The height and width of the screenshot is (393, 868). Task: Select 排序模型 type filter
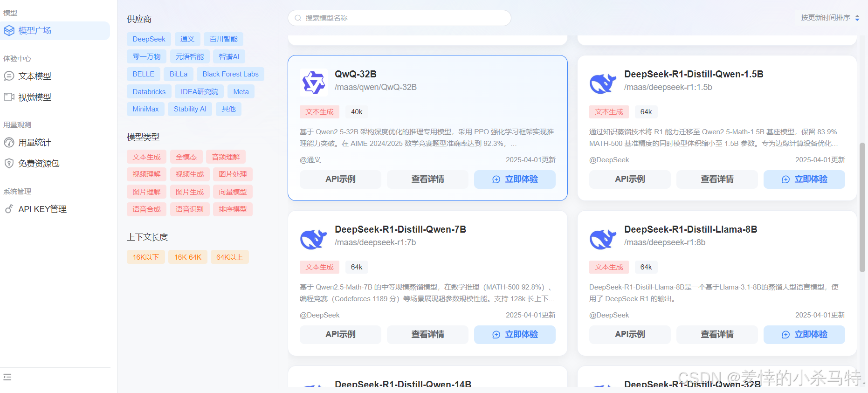pyautogui.click(x=233, y=209)
